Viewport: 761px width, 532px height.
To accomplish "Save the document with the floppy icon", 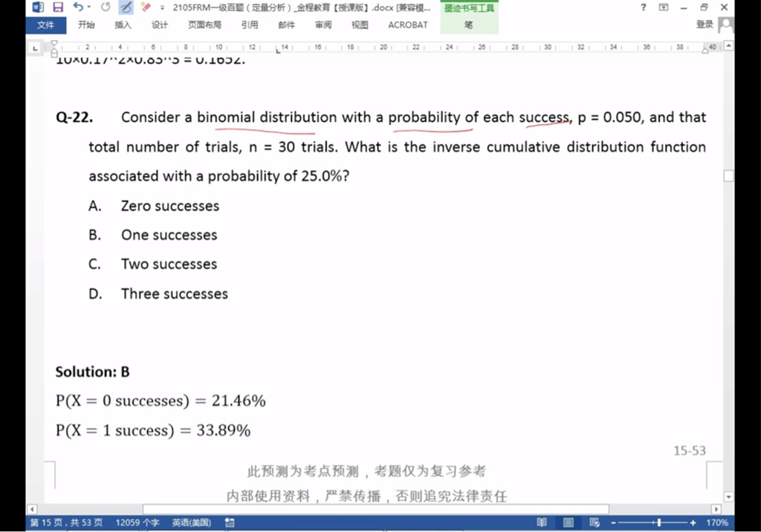I will pos(58,7).
